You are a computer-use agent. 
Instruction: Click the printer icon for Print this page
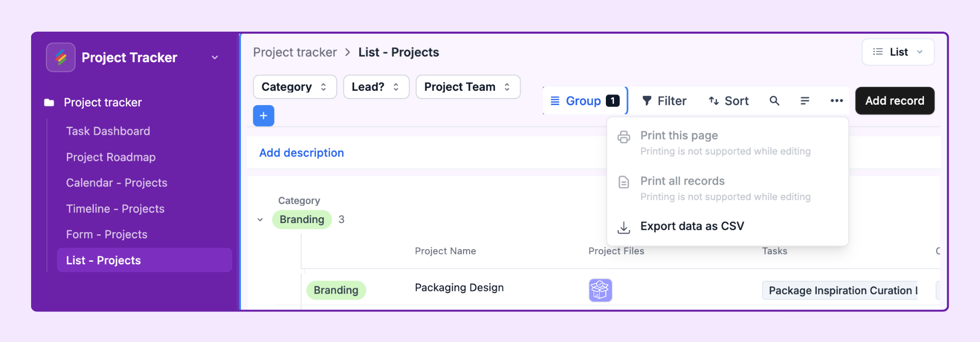(624, 137)
